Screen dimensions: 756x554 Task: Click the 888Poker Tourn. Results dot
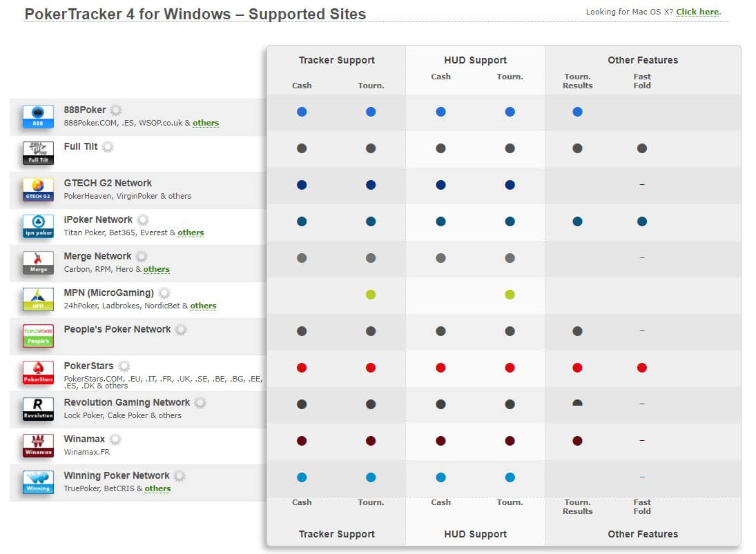578,112
